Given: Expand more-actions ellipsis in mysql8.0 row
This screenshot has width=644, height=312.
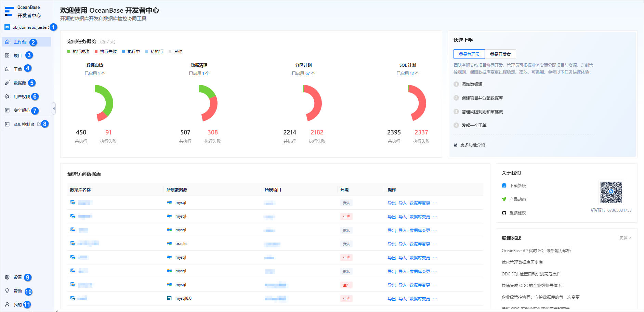Looking at the screenshot, I should click(x=435, y=299).
